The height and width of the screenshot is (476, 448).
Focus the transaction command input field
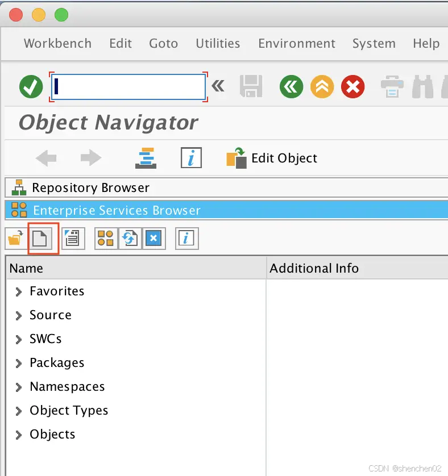(128, 87)
